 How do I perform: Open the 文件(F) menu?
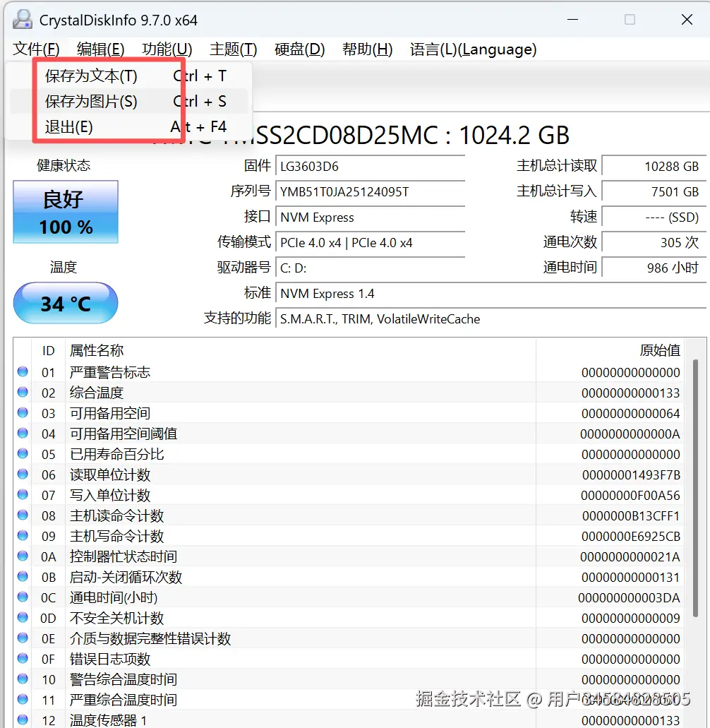coord(36,49)
